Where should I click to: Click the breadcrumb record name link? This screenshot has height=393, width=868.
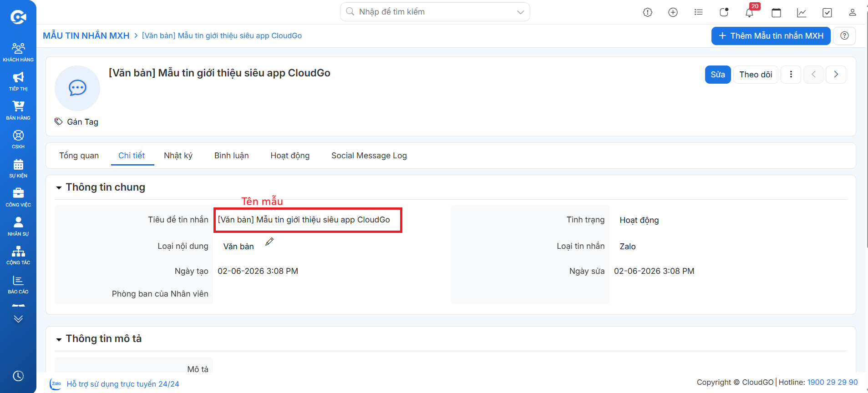coord(222,35)
